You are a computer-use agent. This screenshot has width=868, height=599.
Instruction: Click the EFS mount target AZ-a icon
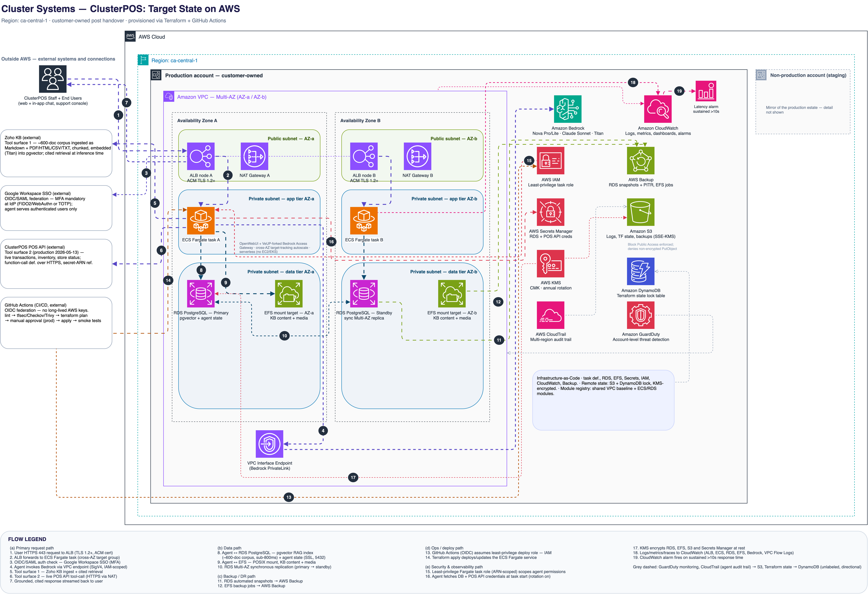click(289, 294)
